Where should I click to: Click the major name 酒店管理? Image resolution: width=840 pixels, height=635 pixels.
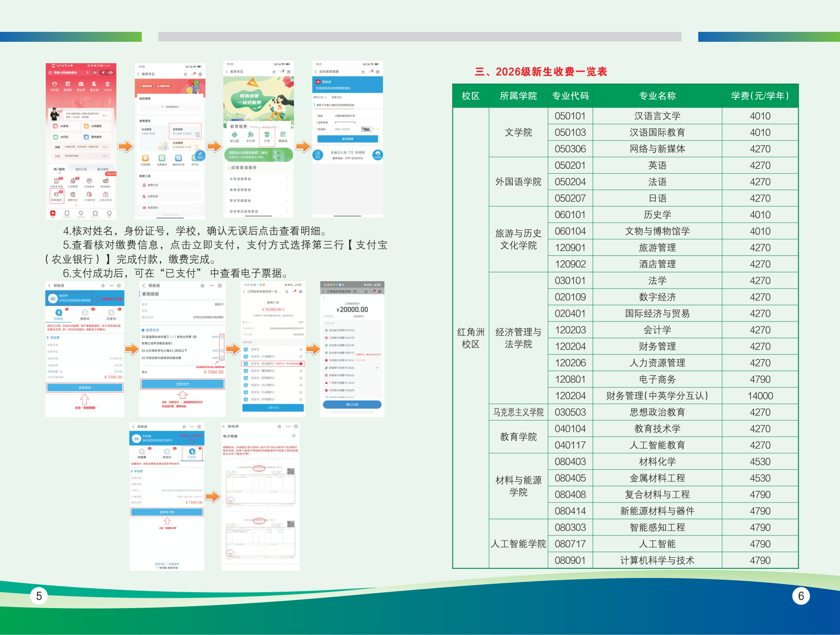(x=657, y=264)
